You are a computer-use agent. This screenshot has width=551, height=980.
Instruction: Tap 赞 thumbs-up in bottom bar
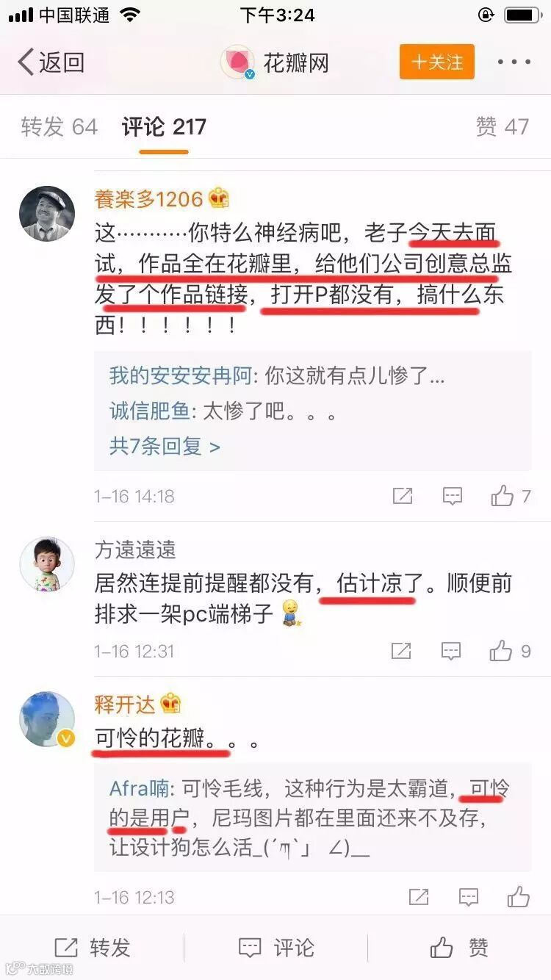pyautogui.click(x=459, y=948)
